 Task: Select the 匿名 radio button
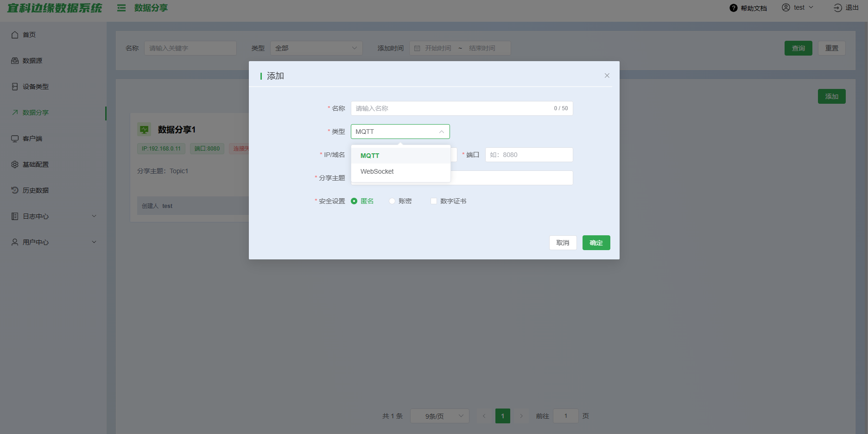coord(354,201)
